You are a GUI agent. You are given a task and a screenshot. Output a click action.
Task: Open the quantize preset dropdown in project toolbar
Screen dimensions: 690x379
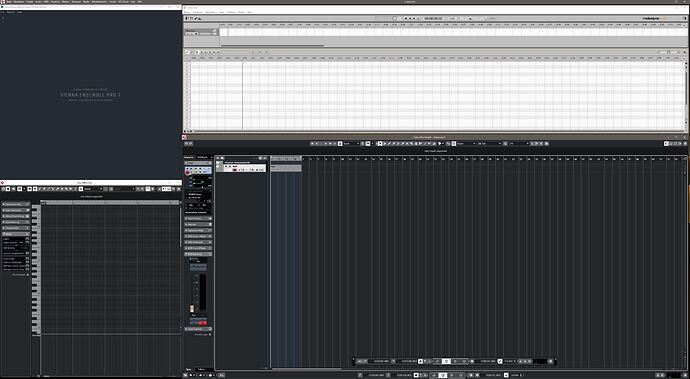tap(518, 144)
